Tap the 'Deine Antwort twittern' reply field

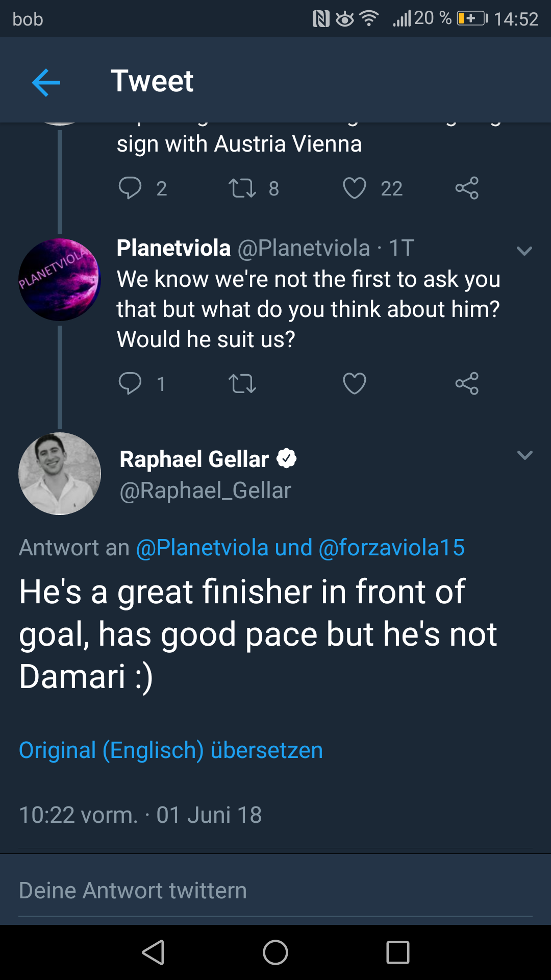(275, 891)
